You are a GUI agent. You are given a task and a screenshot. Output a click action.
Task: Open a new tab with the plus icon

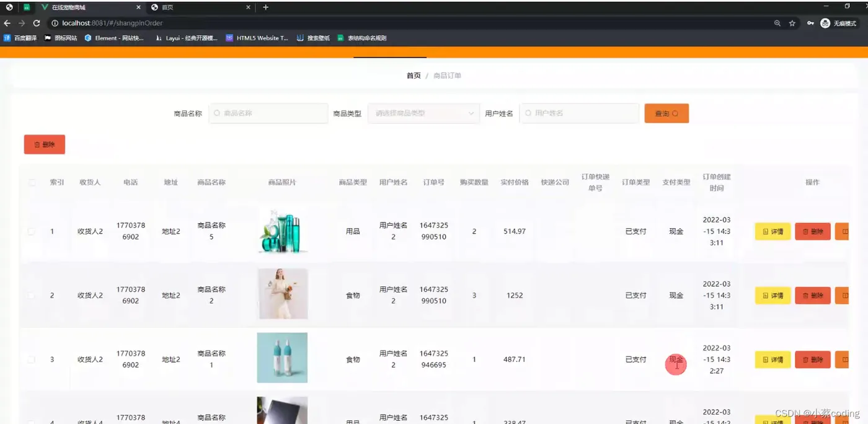tap(265, 7)
